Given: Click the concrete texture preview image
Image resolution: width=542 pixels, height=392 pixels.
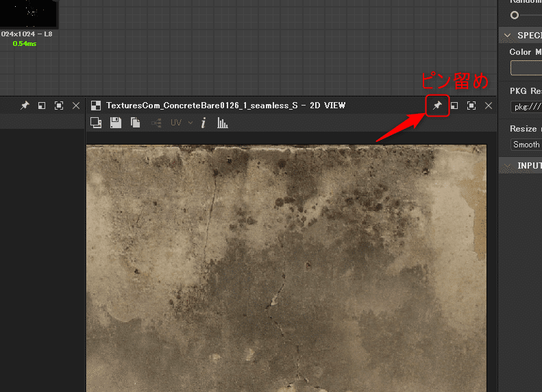Looking at the screenshot, I should [286, 268].
